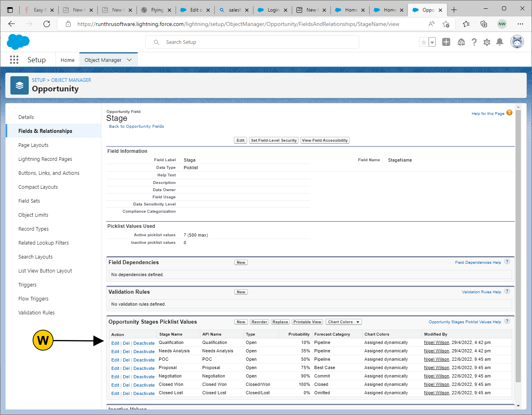Image resolution: width=532 pixels, height=415 pixels.
Task: Refresh the browser page
Action: tap(47, 24)
